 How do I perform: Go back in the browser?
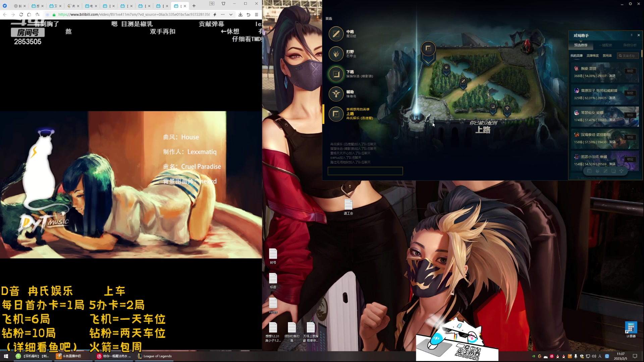tap(5, 14)
